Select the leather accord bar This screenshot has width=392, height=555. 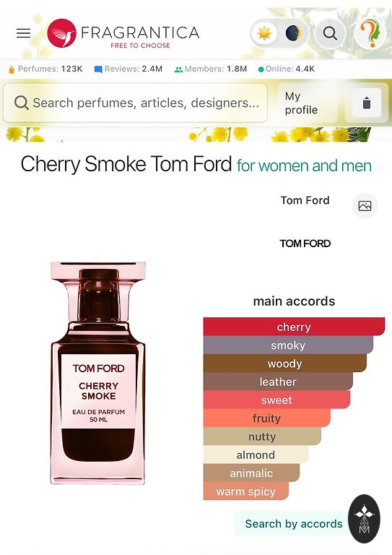click(x=278, y=382)
